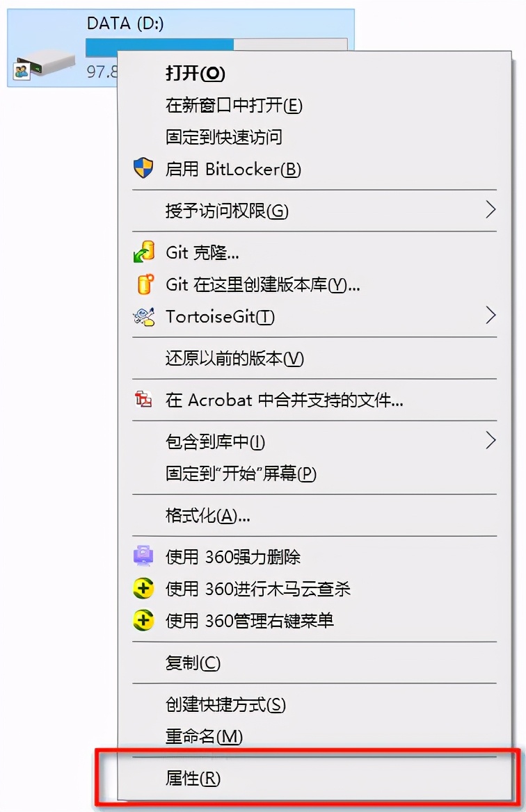Click the BitLocker shield icon
The image size is (526, 812).
[144, 169]
